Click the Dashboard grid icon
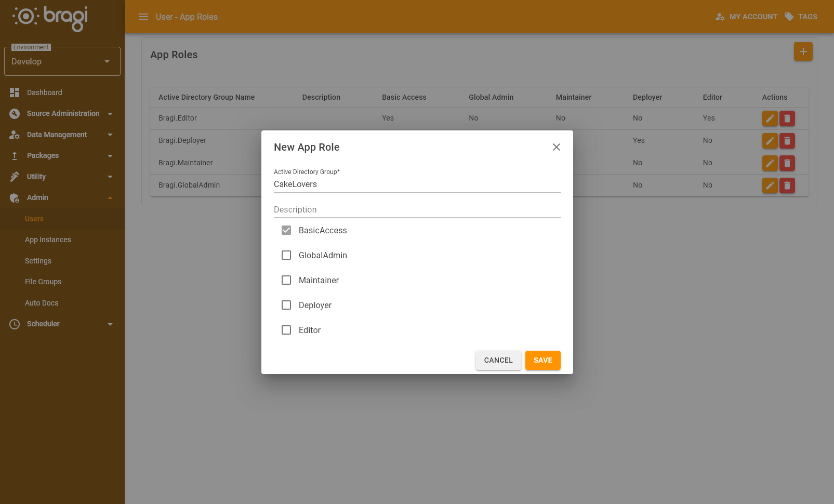This screenshot has width=834, height=504. coord(15,92)
